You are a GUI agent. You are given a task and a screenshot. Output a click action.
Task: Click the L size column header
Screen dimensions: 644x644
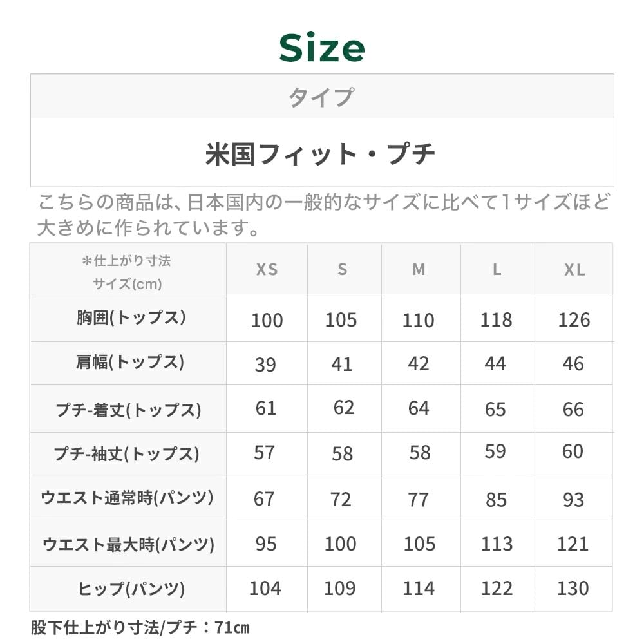(x=497, y=270)
